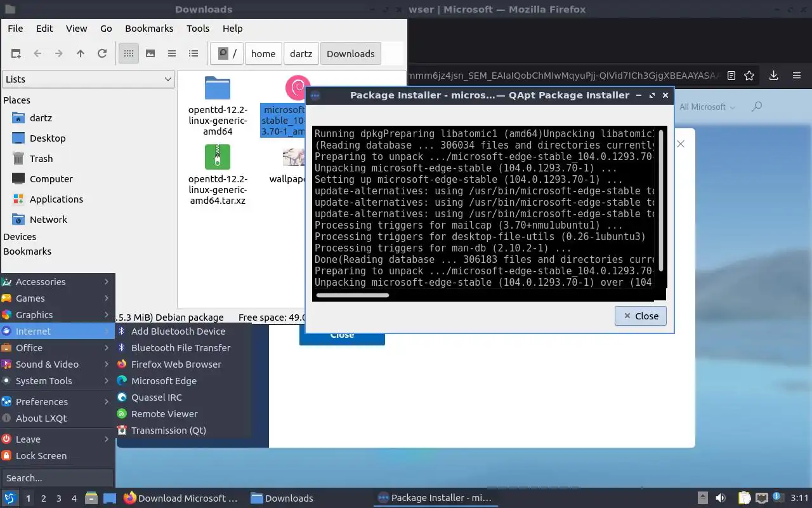Select Desktop in Places sidebar
Screen dimensions: 812x508
48,138
